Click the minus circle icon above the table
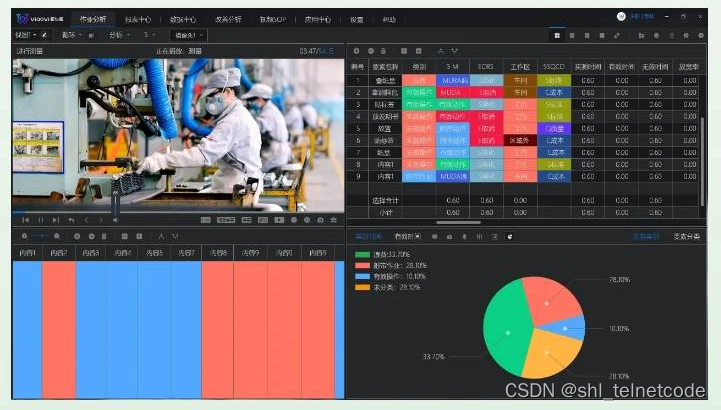The width and height of the screenshot is (721, 410). point(371,51)
